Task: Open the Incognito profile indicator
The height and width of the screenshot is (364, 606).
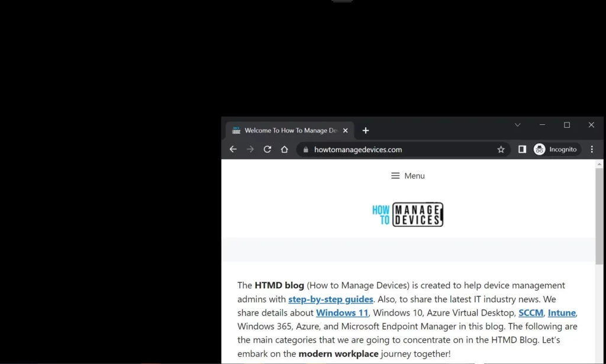Action: click(557, 149)
